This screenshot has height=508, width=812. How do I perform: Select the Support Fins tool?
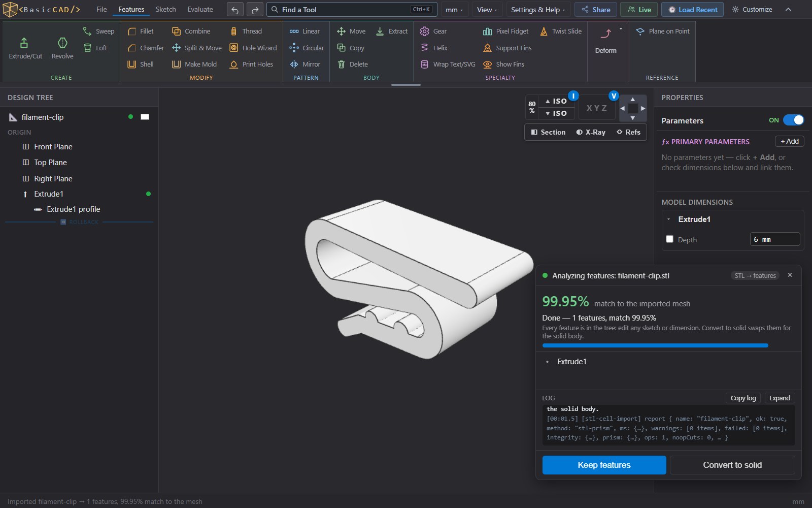(x=507, y=48)
